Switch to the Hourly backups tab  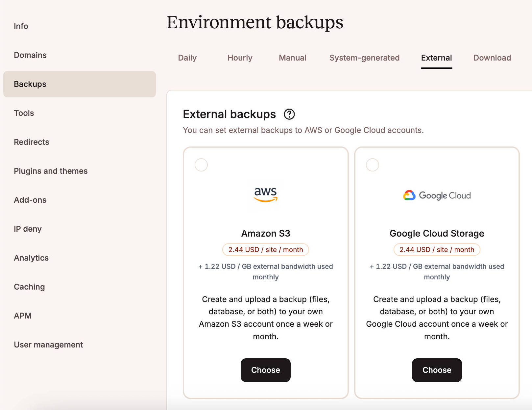click(240, 58)
